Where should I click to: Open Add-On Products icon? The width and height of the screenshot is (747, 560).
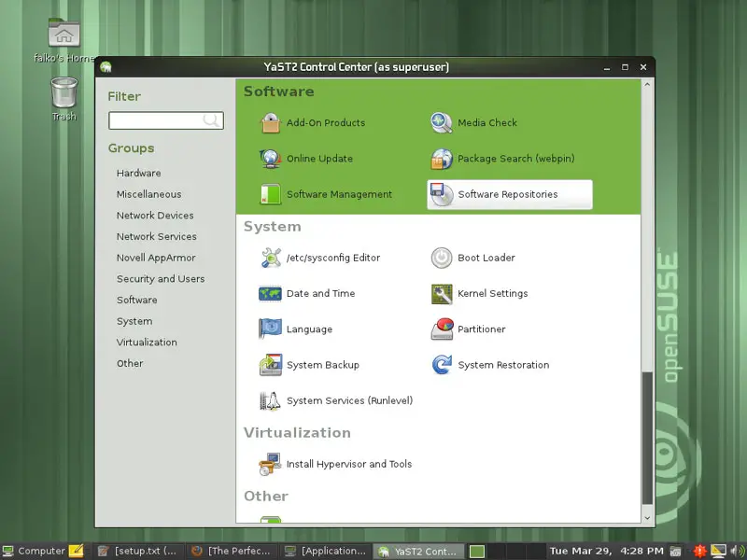coord(271,123)
